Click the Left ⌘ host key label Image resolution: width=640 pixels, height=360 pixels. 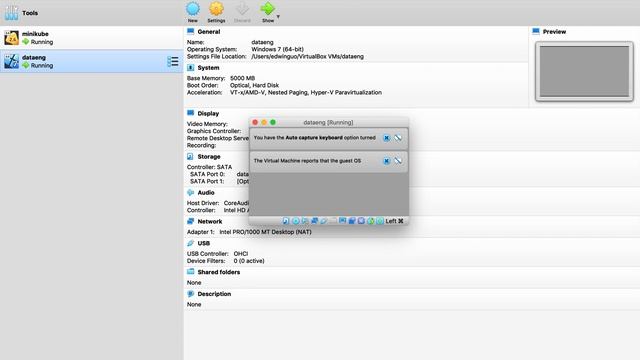click(394, 221)
